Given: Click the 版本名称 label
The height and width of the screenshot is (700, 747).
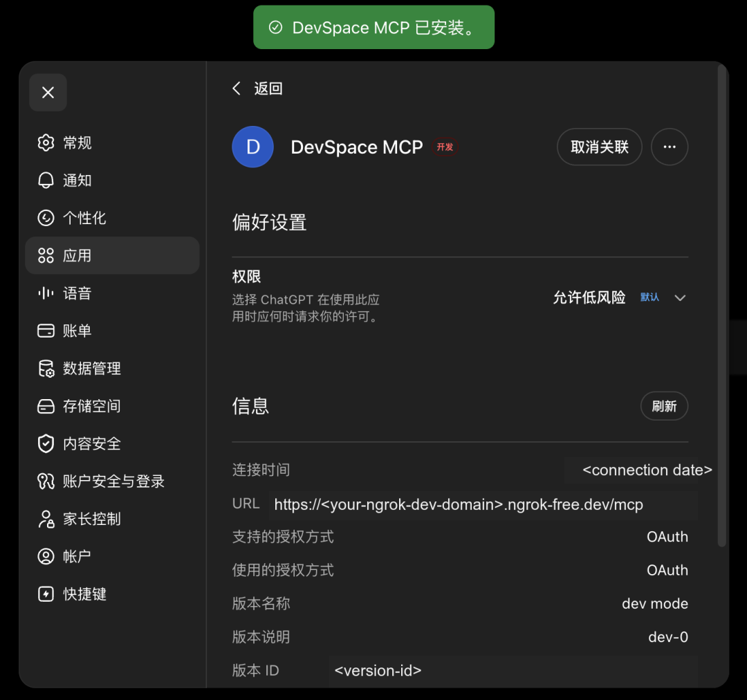Looking at the screenshot, I should click(x=261, y=603).
